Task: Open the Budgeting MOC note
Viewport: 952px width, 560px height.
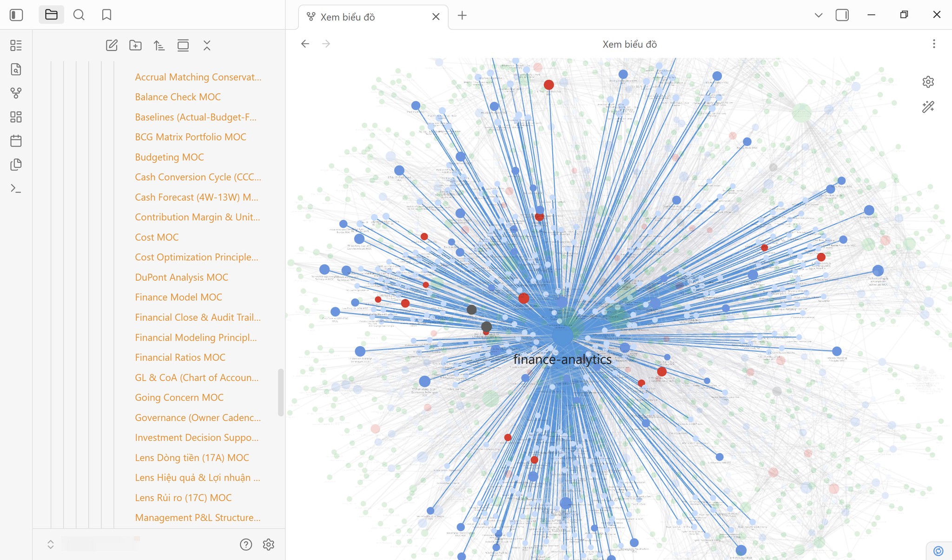Action: click(169, 157)
